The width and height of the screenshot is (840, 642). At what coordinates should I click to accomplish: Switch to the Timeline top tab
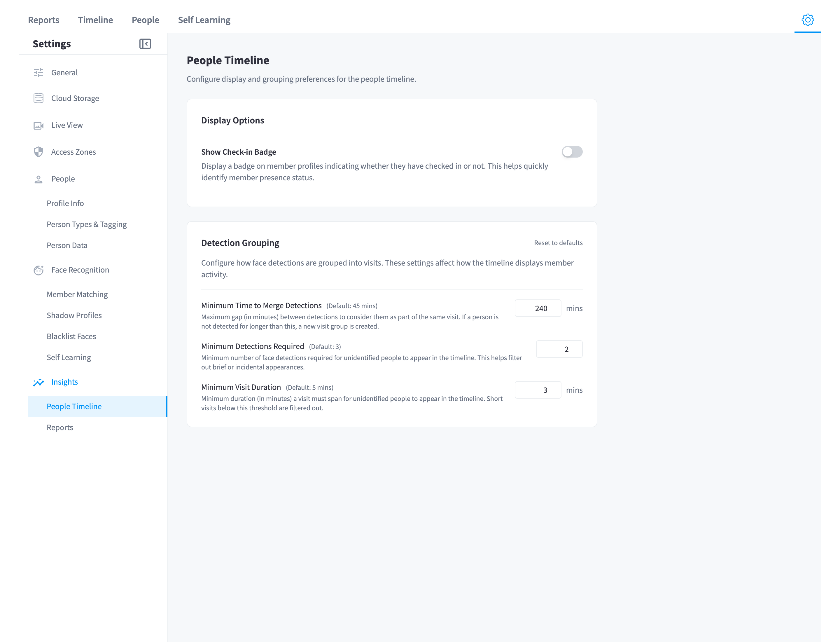point(95,20)
